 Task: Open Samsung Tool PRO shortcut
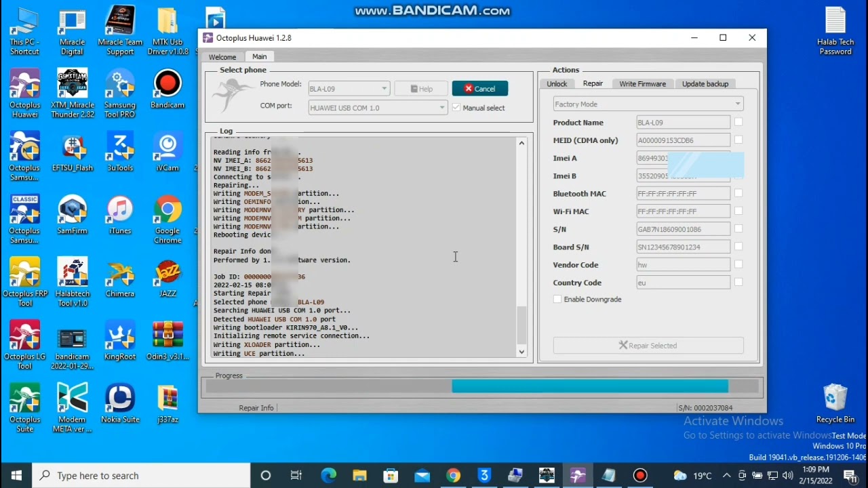point(120,94)
